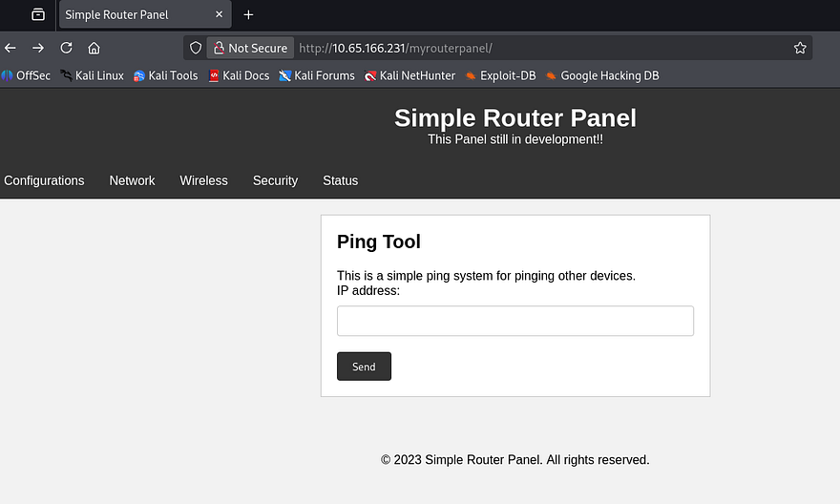Go to the Wireless section
This screenshot has width=840, height=504.
click(203, 180)
